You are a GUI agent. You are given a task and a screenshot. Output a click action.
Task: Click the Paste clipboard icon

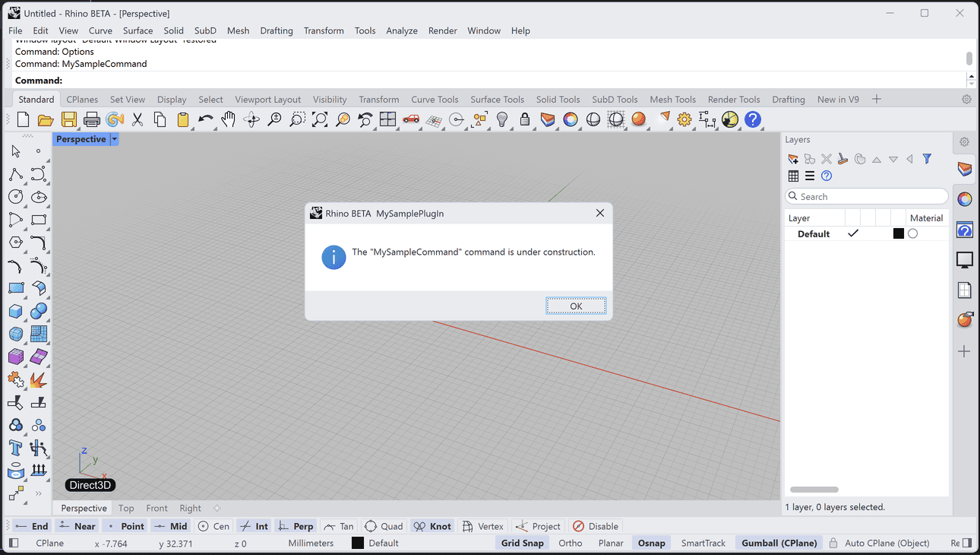pos(182,119)
